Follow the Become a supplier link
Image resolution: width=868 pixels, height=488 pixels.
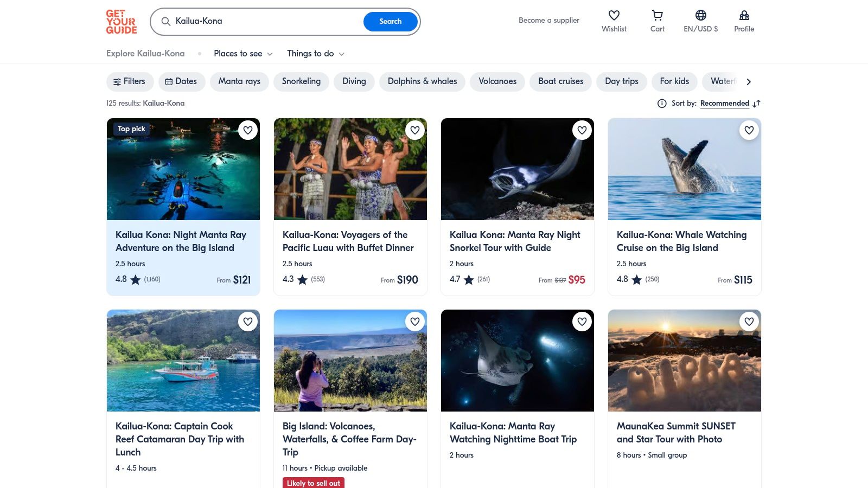click(x=548, y=21)
